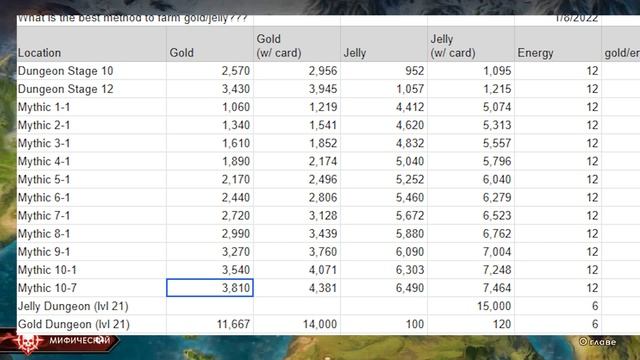Select the Gold column header
Viewport: 640px width, 360px height.
click(210, 44)
